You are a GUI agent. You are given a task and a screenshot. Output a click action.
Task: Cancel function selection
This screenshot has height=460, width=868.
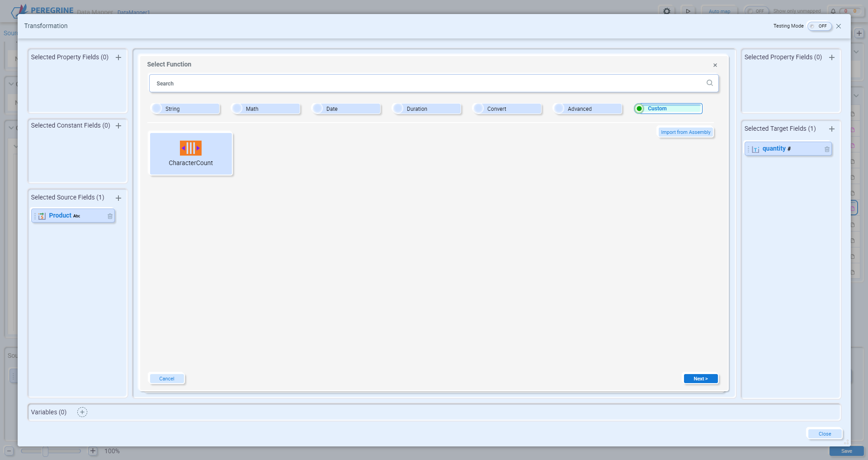[167, 379]
